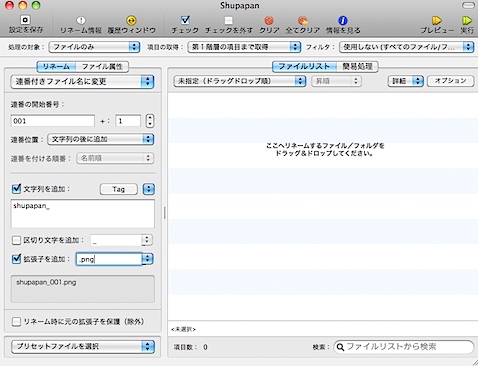Screen dimensions: 478x366
Task: Click the チェック toolbar icon
Action: coord(185,20)
